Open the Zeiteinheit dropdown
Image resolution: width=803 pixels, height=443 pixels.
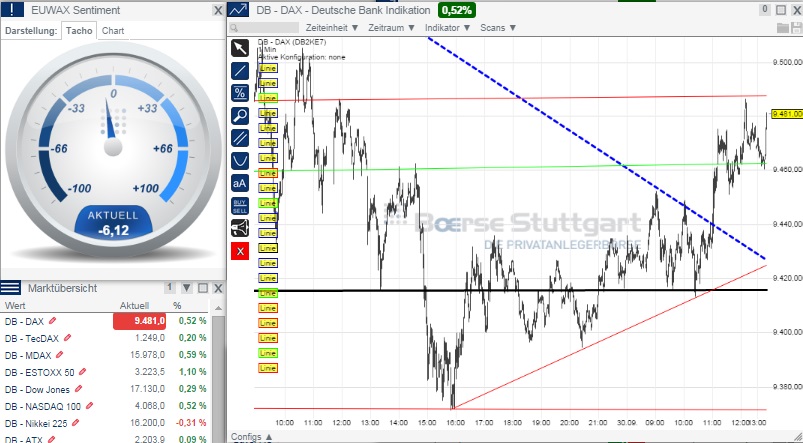coord(332,28)
